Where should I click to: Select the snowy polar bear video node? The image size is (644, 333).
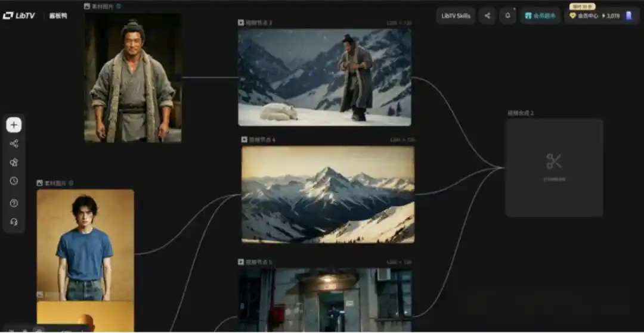coord(324,77)
